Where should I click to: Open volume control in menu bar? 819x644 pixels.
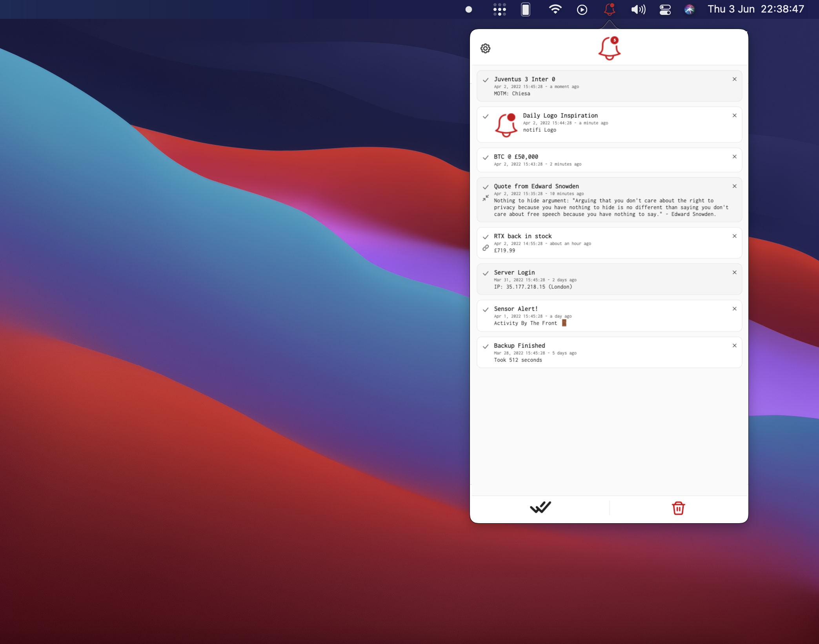point(638,9)
